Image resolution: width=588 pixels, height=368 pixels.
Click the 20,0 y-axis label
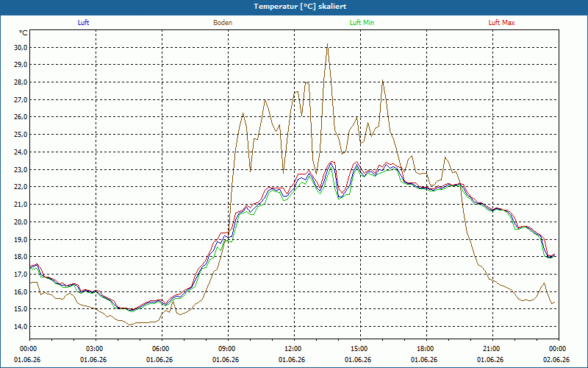[x=21, y=222]
